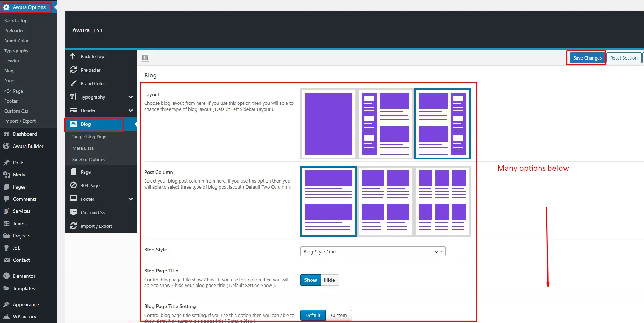The height and width of the screenshot is (323, 644).
Task: Click the Preloader refresh icon
Action: (73, 70)
